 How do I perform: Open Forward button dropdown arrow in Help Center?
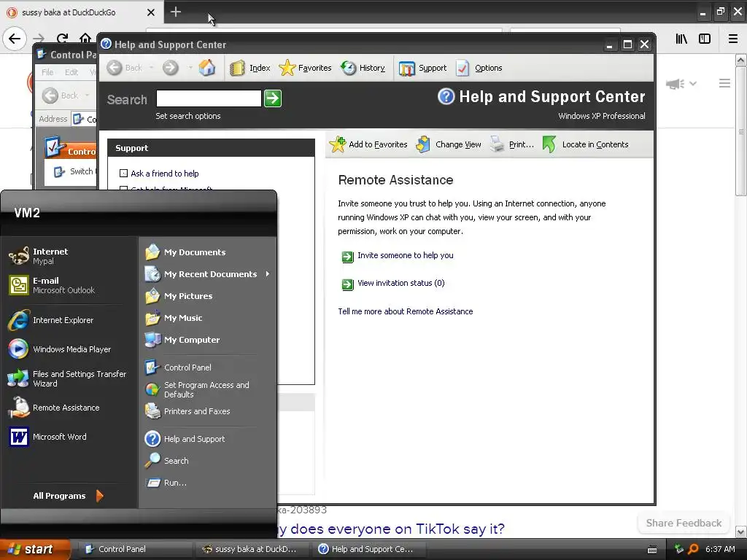pyautogui.click(x=190, y=68)
